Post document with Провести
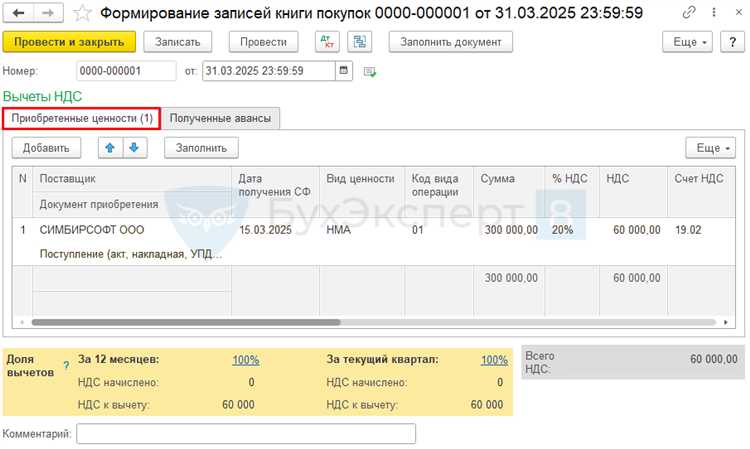750x449 pixels. point(263,42)
